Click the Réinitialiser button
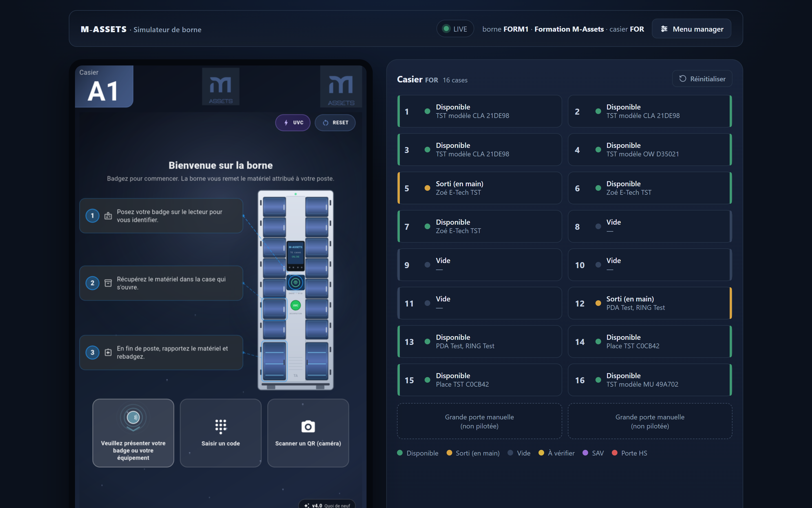The height and width of the screenshot is (508, 812). [702, 79]
